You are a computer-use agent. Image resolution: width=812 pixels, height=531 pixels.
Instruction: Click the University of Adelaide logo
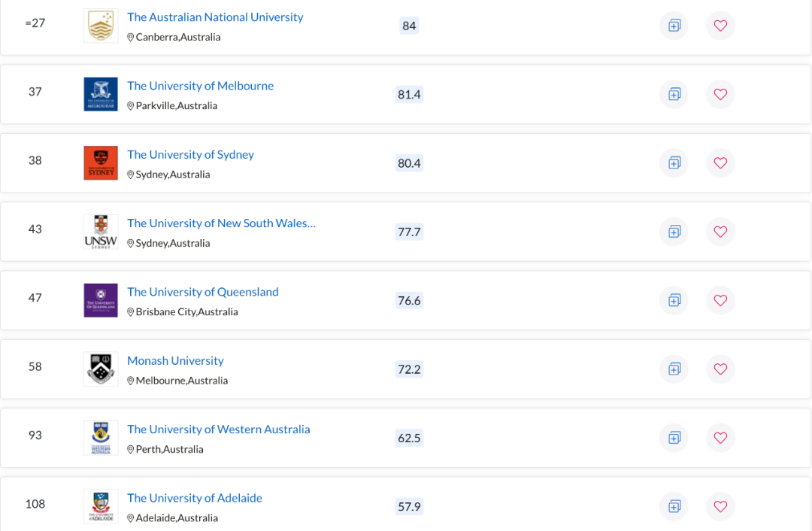pos(101,506)
